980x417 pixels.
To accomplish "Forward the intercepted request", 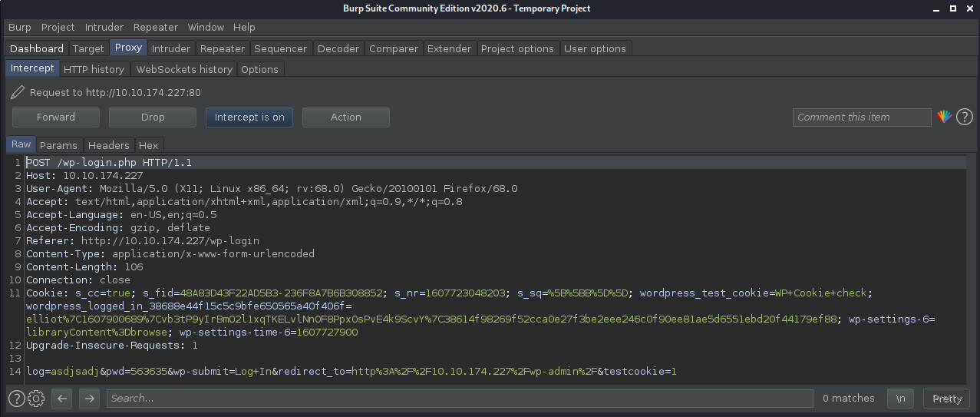I will click(56, 117).
